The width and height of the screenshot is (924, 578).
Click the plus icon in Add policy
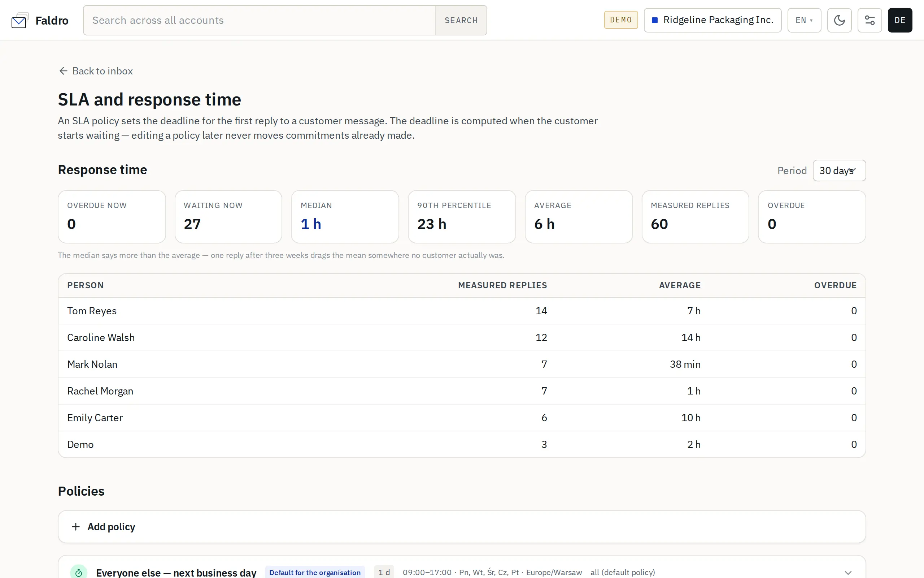point(76,527)
